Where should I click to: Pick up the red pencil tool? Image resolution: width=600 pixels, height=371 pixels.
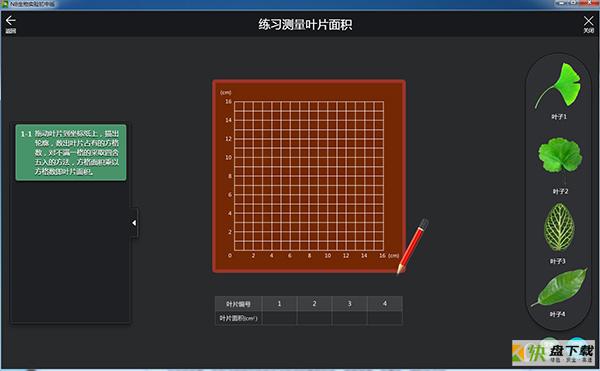coord(412,246)
